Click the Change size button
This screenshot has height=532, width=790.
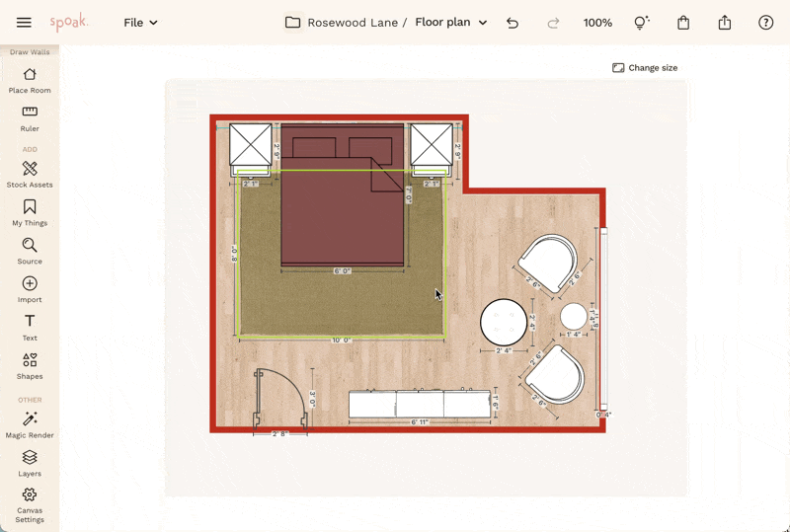tap(645, 68)
